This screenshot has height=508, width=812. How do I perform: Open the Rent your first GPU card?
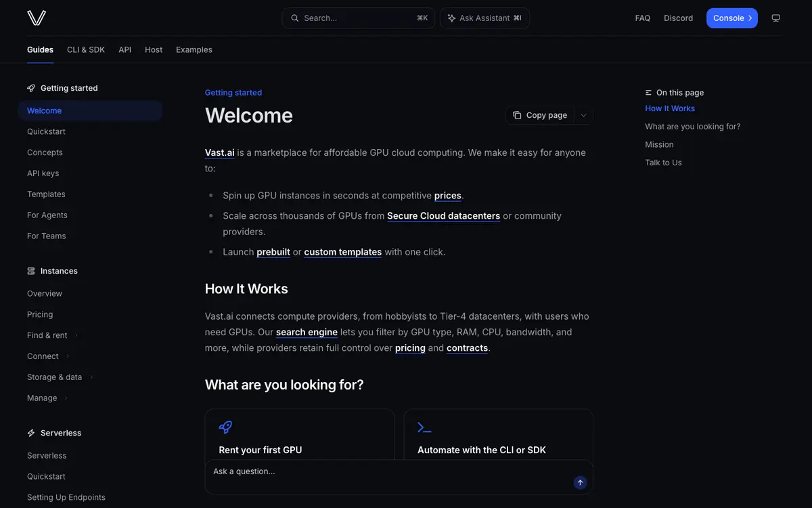[300, 434]
